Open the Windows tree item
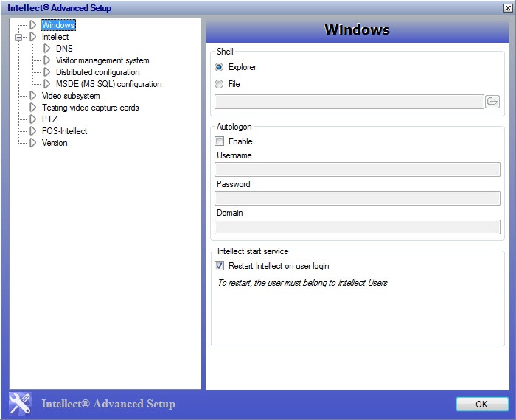 [x=57, y=25]
